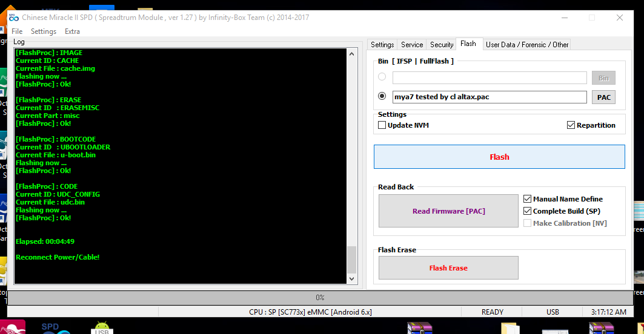Image resolution: width=644 pixels, height=334 pixels.
Task: Switch to the Security tab
Action: click(x=442, y=45)
